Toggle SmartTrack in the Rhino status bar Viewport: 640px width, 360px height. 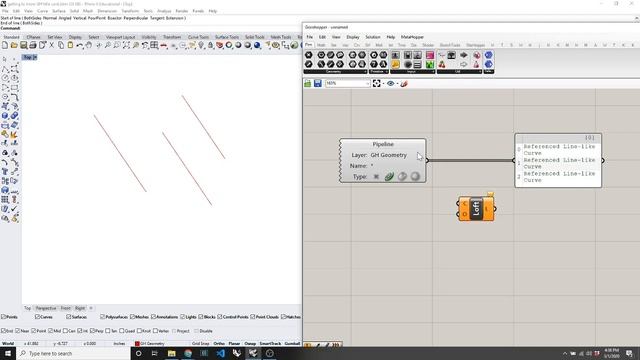(270, 344)
